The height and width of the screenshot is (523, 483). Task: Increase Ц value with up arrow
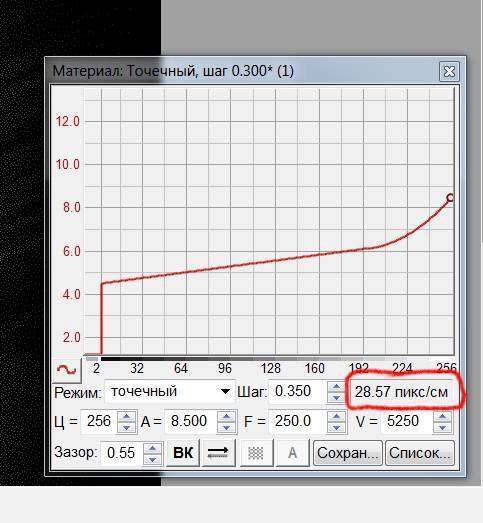click(126, 417)
